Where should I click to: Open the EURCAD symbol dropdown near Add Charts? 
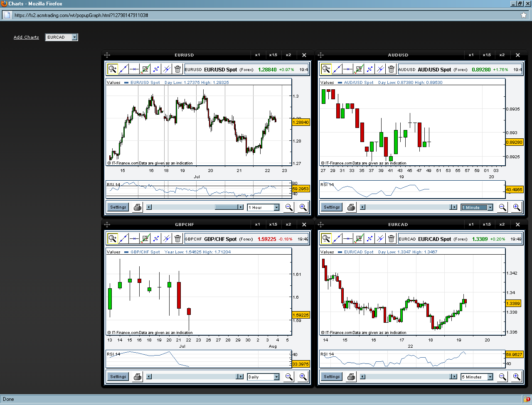pos(74,37)
